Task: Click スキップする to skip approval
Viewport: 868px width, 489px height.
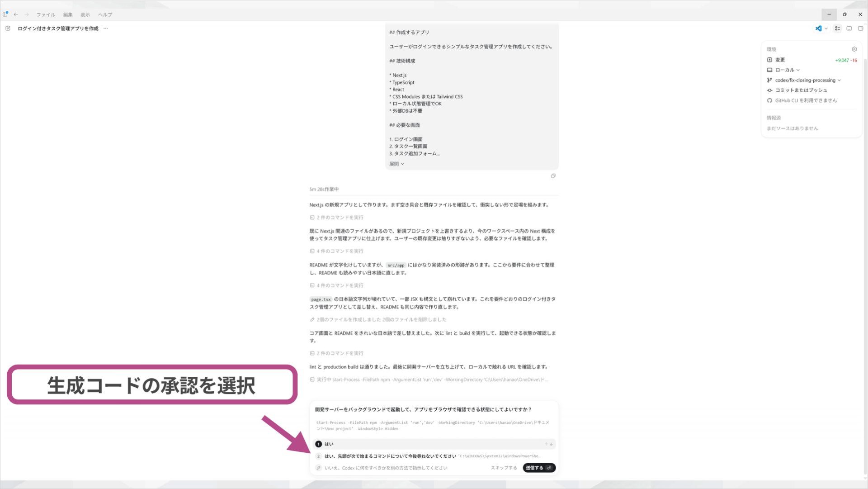Action: (504, 468)
